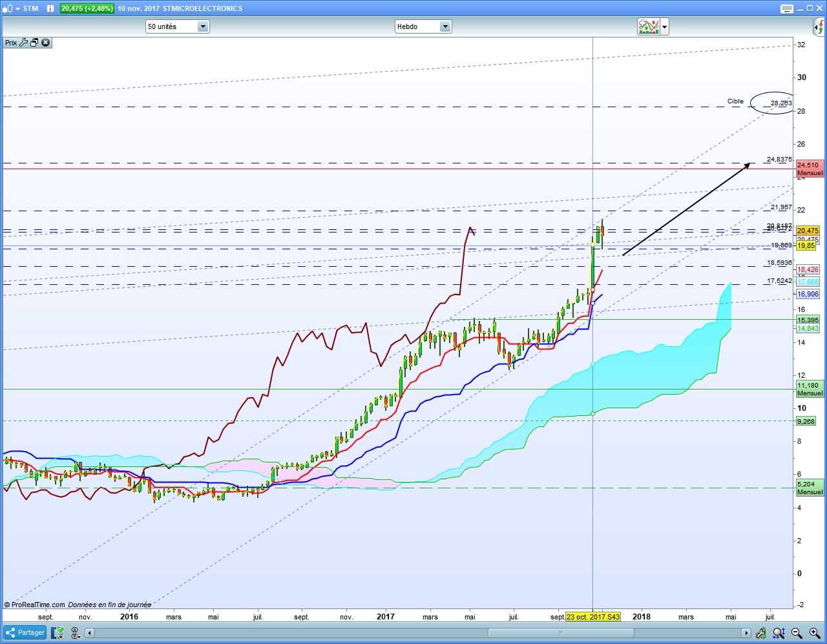Click the 24,8375 level label
The image size is (827, 644).
click(x=779, y=160)
